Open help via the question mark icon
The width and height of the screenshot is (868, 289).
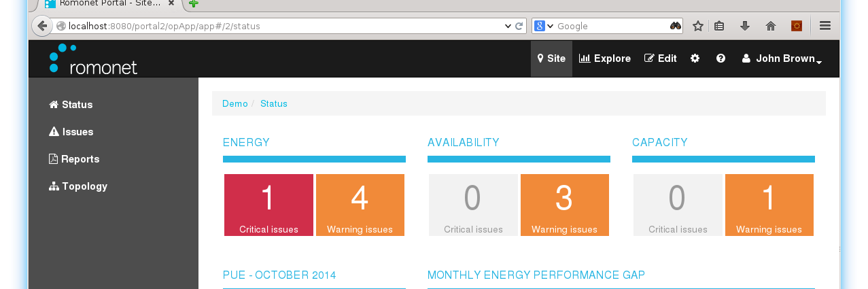[721, 58]
